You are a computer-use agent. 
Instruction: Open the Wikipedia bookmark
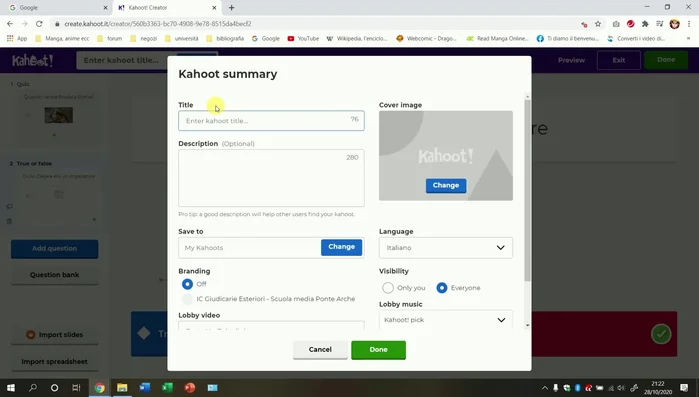[x=357, y=39]
